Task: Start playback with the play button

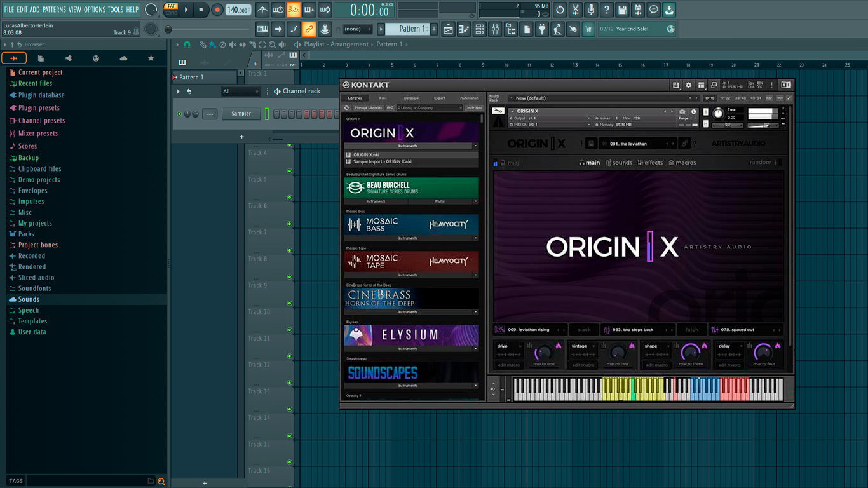Action: click(x=186, y=10)
